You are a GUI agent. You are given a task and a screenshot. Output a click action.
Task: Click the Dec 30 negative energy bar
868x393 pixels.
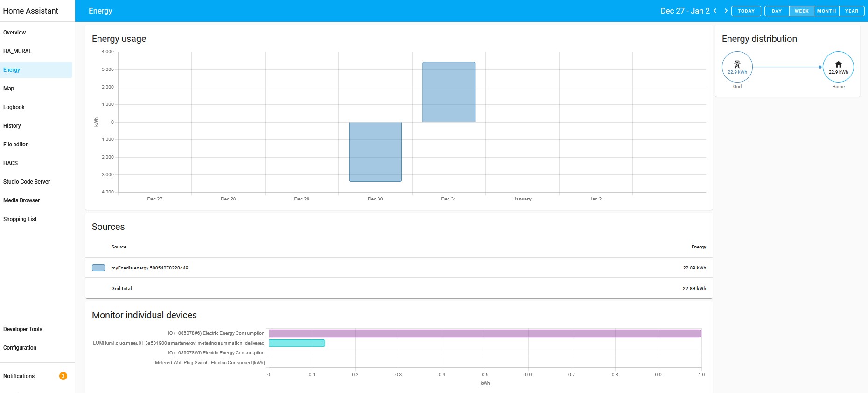375,152
